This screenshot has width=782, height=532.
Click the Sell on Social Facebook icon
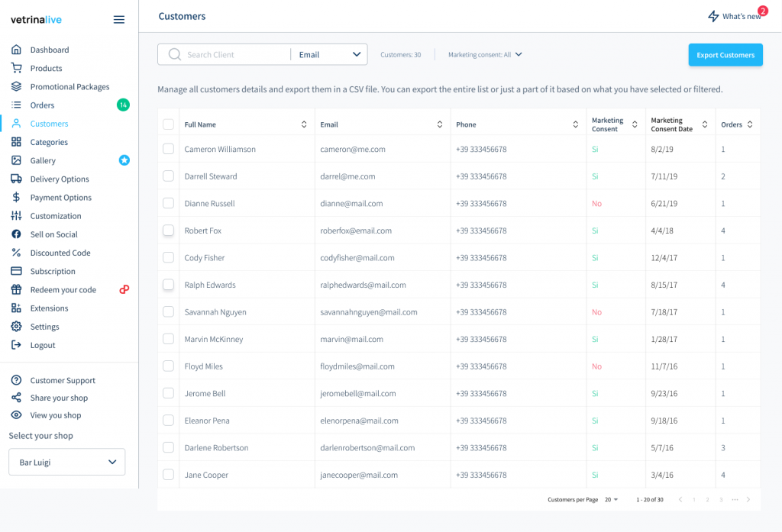pyautogui.click(x=17, y=234)
